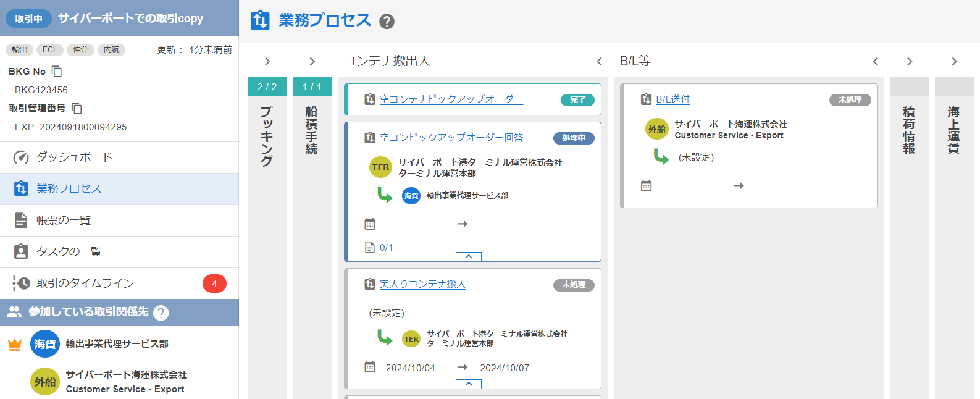Viewport: 980px width, 399px height.
Task: Open help for 参加している取引関係先
Action: click(161, 313)
